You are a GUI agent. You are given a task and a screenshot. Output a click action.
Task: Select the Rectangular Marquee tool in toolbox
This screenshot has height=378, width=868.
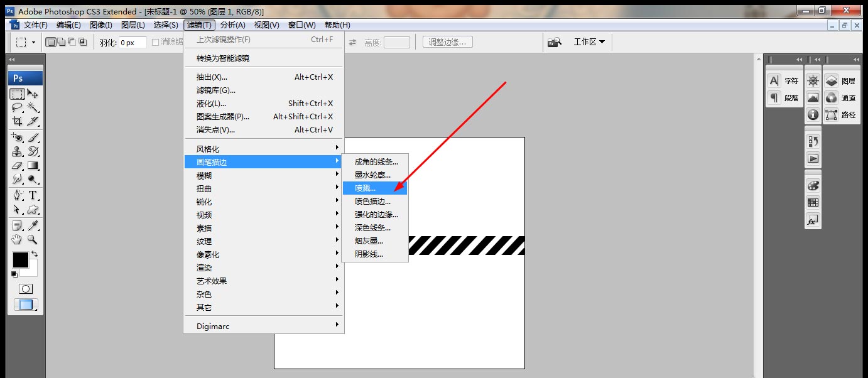(x=18, y=94)
